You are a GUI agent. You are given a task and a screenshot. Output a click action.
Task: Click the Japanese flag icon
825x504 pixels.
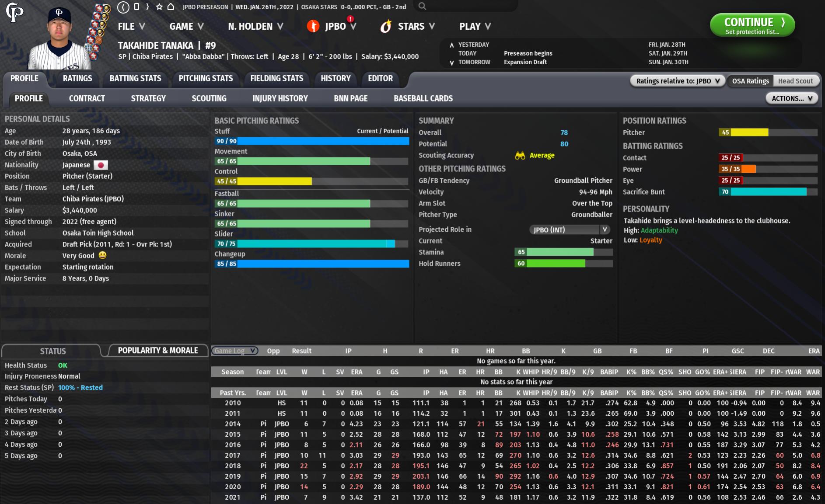pyautogui.click(x=101, y=165)
